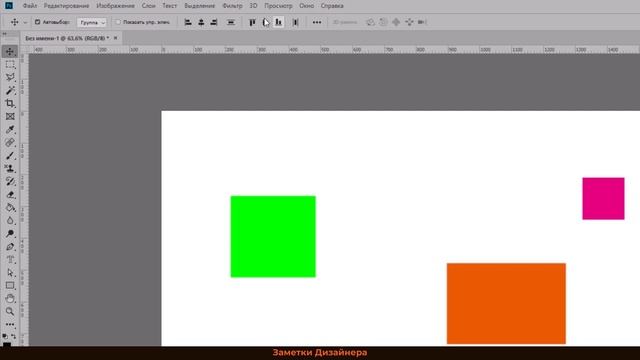Open the Окно menu
Image resolution: width=640 pixels, height=360 pixels.
(x=307, y=6)
